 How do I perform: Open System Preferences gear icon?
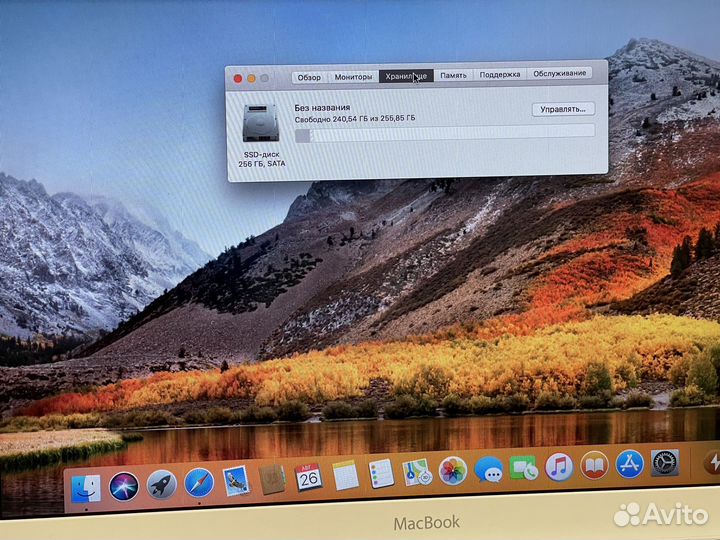coord(665,462)
